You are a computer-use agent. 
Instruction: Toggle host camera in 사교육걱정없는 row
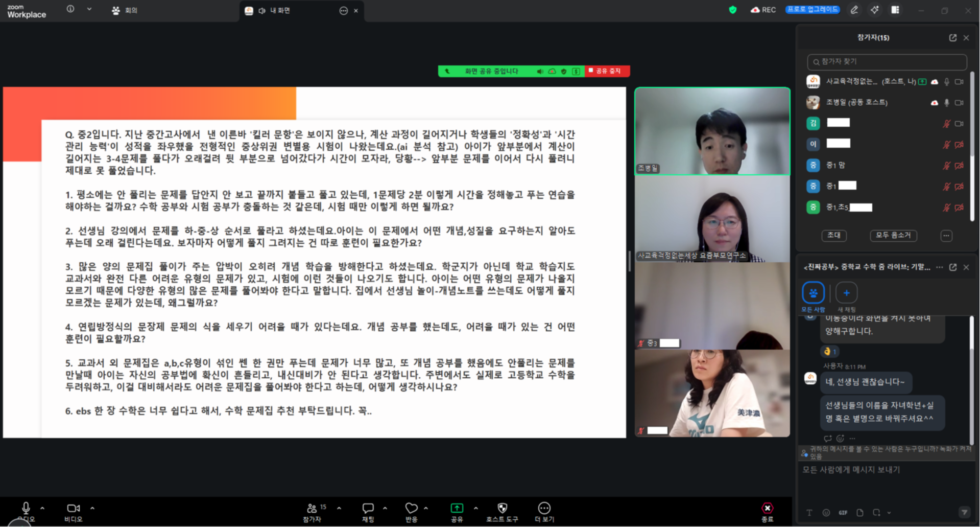pyautogui.click(x=960, y=82)
